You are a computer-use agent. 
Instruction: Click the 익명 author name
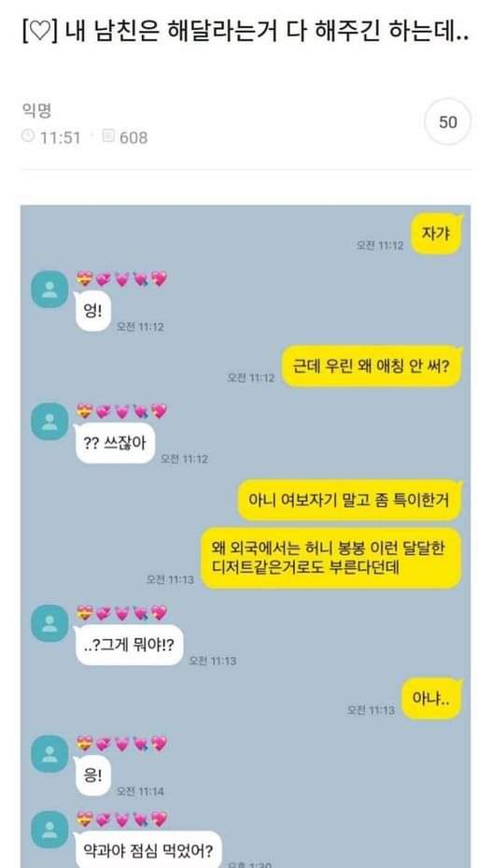[36, 110]
